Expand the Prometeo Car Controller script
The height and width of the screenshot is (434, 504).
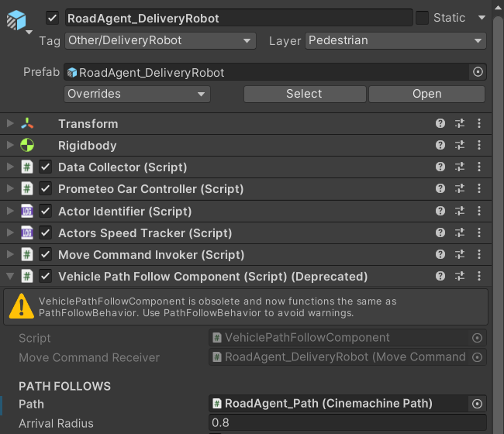[10, 188]
